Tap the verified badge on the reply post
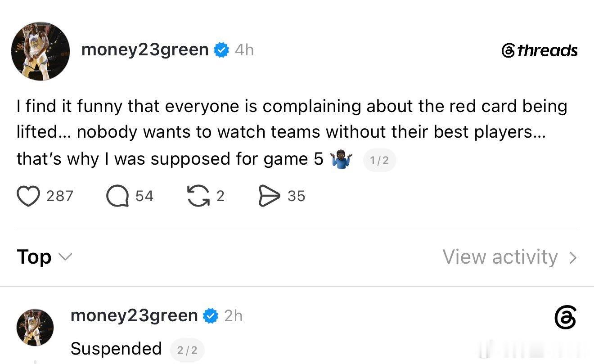 pyautogui.click(x=210, y=316)
